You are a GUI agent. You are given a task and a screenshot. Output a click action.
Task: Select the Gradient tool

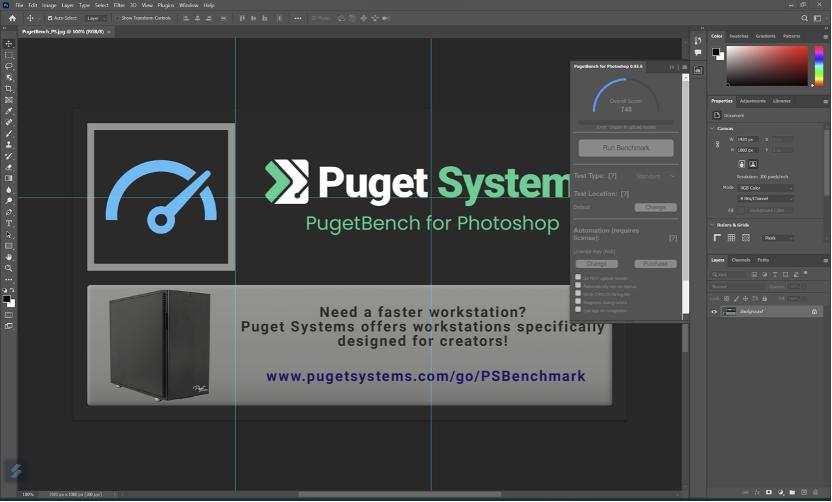[8, 178]
